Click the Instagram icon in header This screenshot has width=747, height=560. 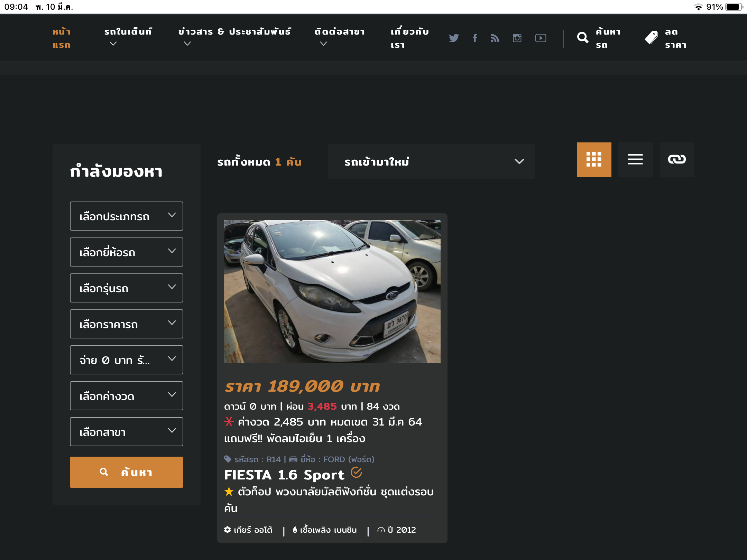517,38
